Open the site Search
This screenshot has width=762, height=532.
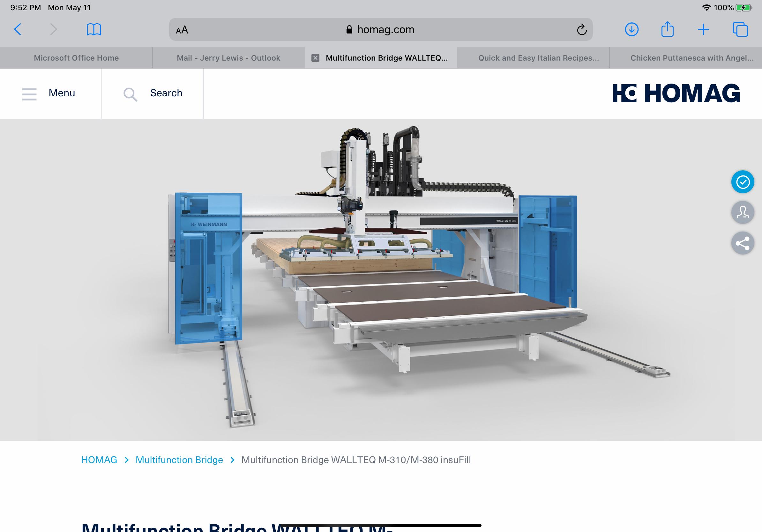(x=153, y=93)
